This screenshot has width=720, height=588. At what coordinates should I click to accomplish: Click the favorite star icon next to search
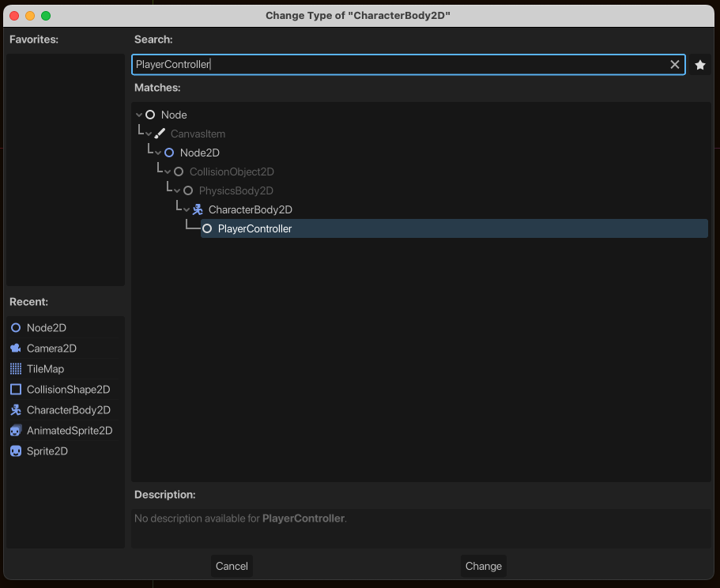(699, 65)
